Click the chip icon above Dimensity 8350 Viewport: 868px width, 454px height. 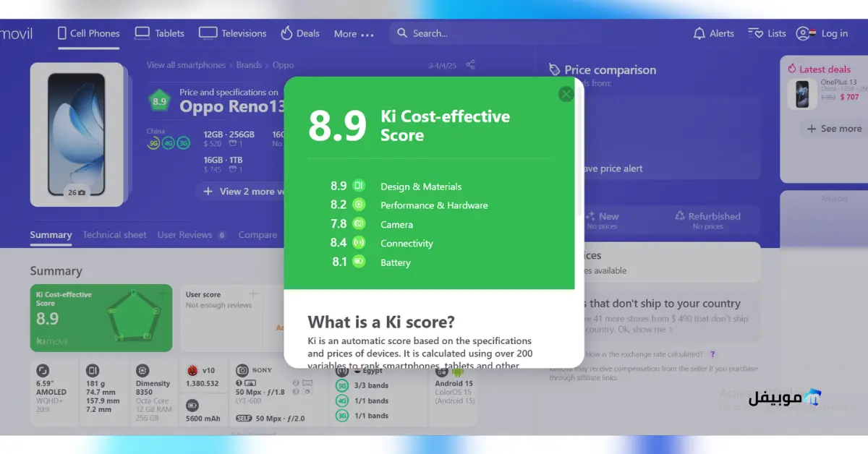(x=142, y=370)
